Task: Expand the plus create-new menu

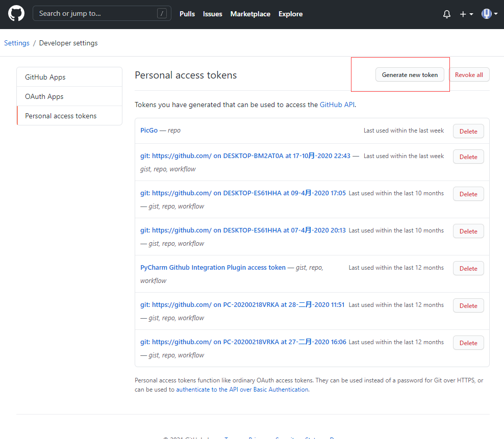Action: [x=466, y=14]
